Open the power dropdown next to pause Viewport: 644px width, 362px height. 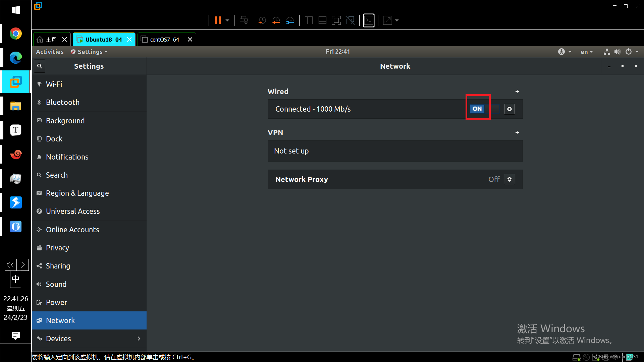pos(227,20)
